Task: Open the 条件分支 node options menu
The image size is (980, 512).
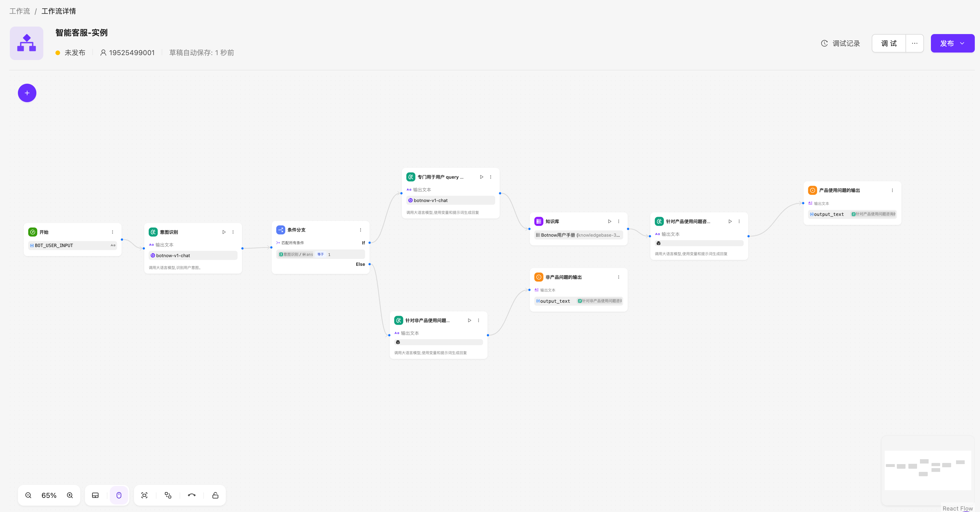Action: 361,230
